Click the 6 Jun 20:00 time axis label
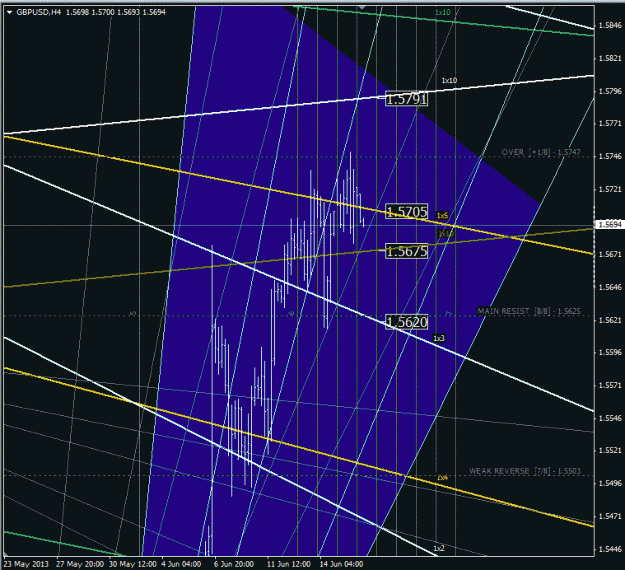This screenshot has height=570, width=625. point(234,564)
